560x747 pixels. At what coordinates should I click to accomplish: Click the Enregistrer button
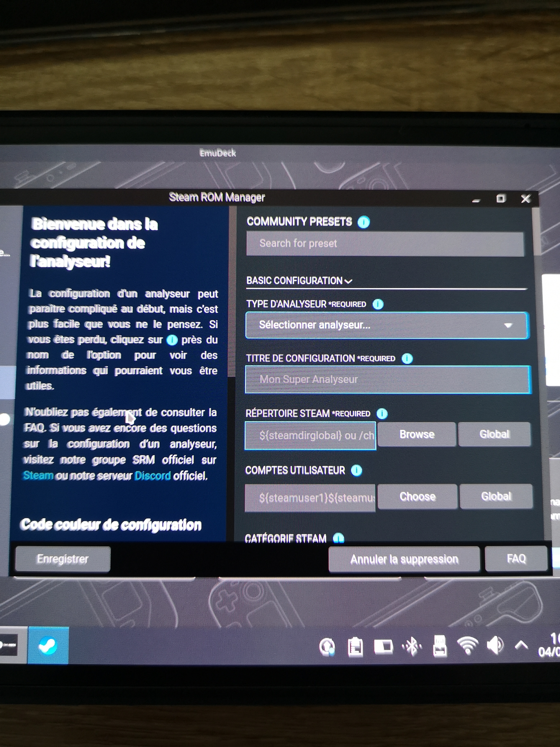[63, 559]
